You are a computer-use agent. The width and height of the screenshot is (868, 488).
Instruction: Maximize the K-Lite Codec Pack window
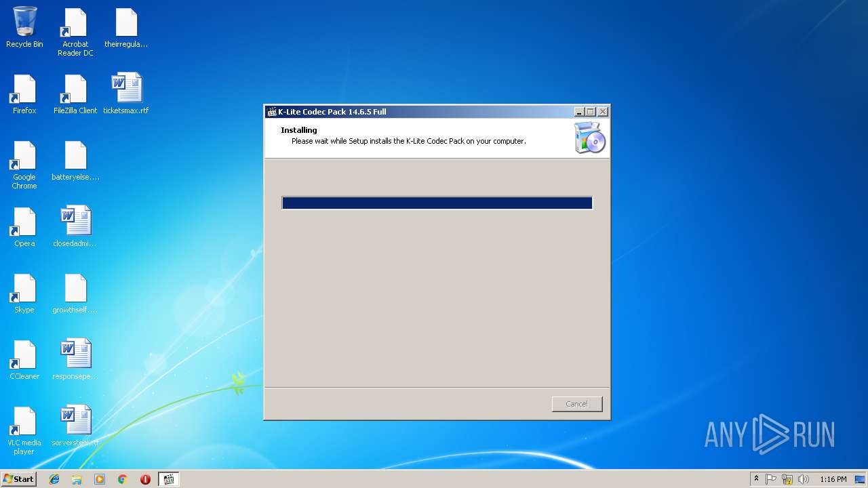[x=590, y=112]
